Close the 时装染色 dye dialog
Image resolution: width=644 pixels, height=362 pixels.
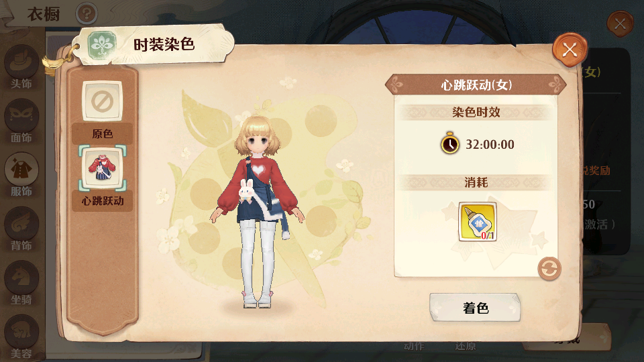570,50
